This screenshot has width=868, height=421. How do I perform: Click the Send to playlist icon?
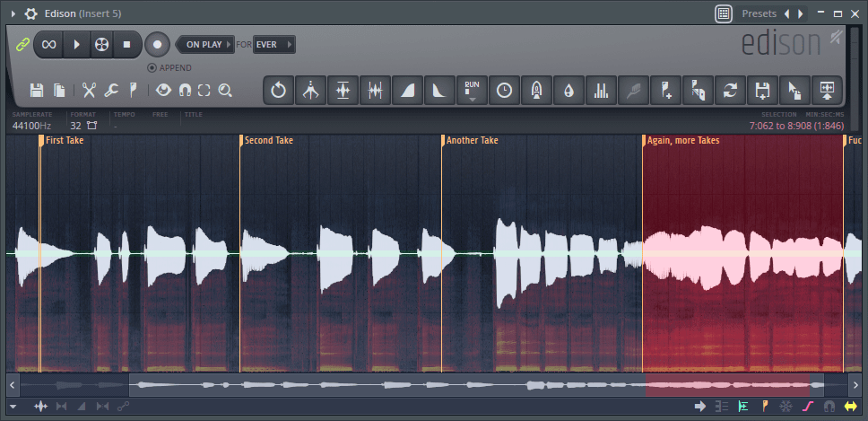[827, 90]
